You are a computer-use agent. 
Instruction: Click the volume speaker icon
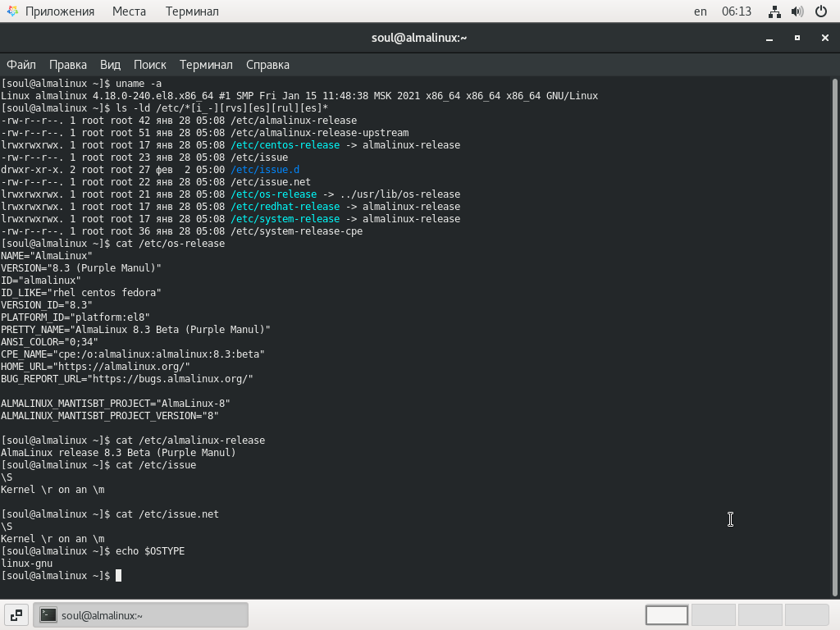coord(797,11)
